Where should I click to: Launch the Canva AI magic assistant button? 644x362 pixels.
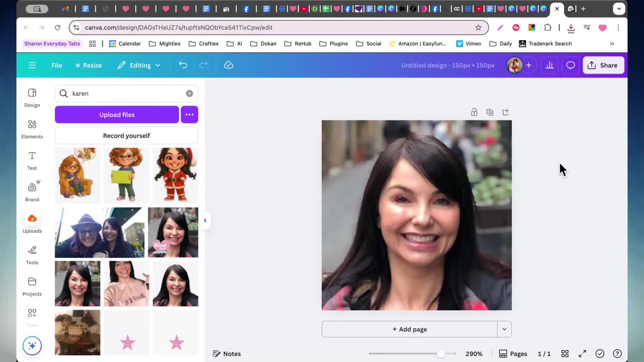tap(32, 346)
